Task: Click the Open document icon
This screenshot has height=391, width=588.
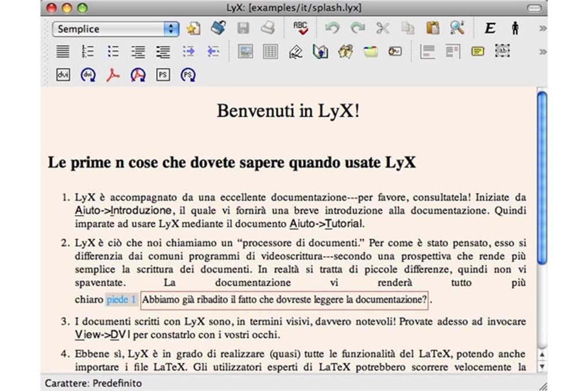Action: point(218,28)
